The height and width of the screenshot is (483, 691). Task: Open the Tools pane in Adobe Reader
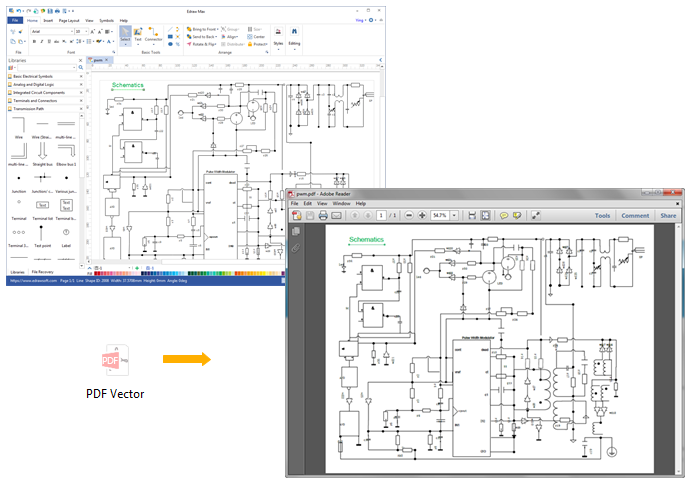coord(603,215)
